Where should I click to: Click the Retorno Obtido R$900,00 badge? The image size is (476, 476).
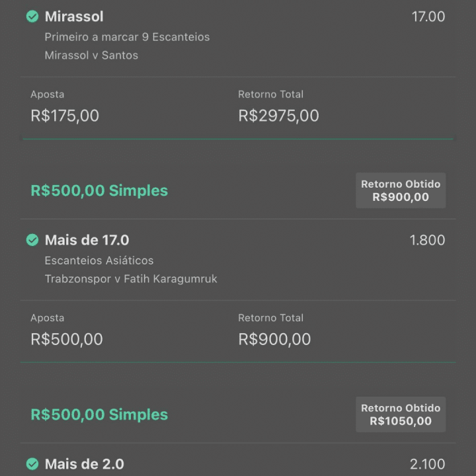(x=401, y=190)
